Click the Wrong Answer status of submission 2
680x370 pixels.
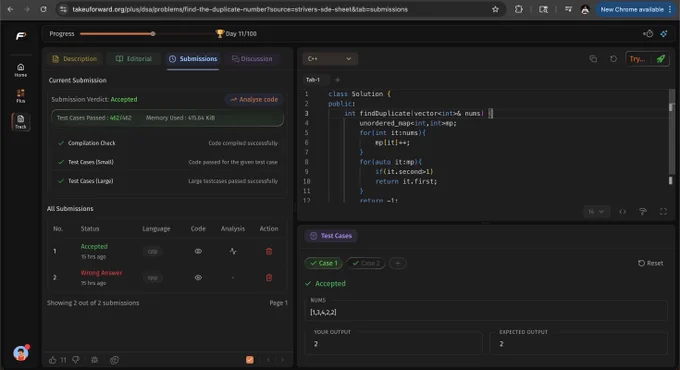pyautogui.click(x=101, y=272)
